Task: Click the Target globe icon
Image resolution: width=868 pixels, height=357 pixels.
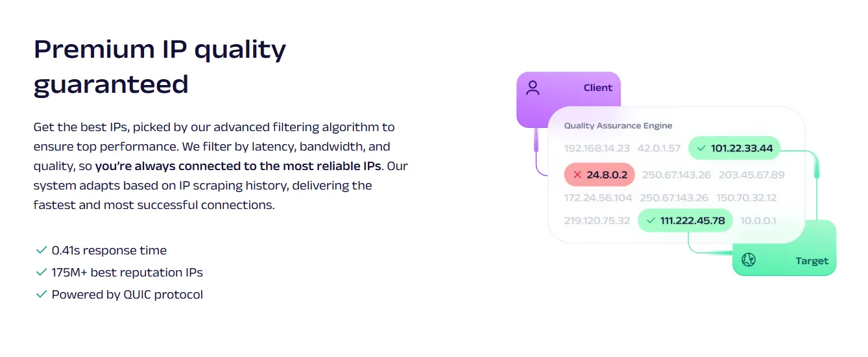Action: pyautogui.click(x=749, y=260)
